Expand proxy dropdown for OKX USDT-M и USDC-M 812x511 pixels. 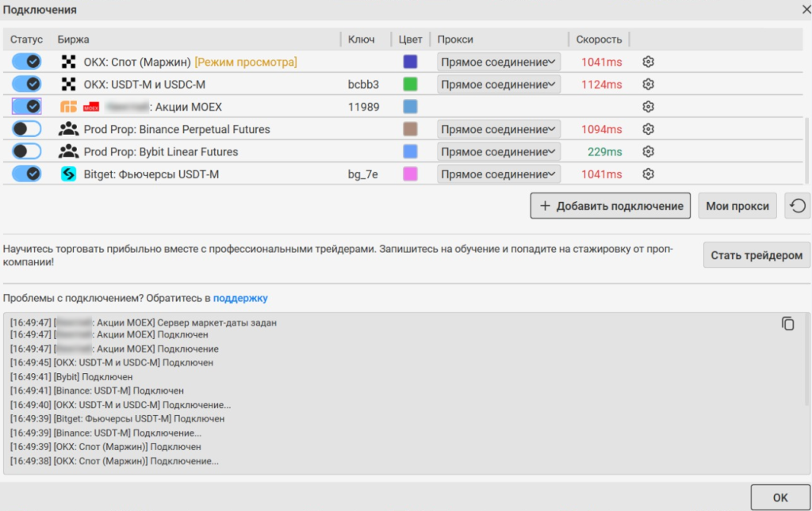pyautogui.click(x=499, y=84)
